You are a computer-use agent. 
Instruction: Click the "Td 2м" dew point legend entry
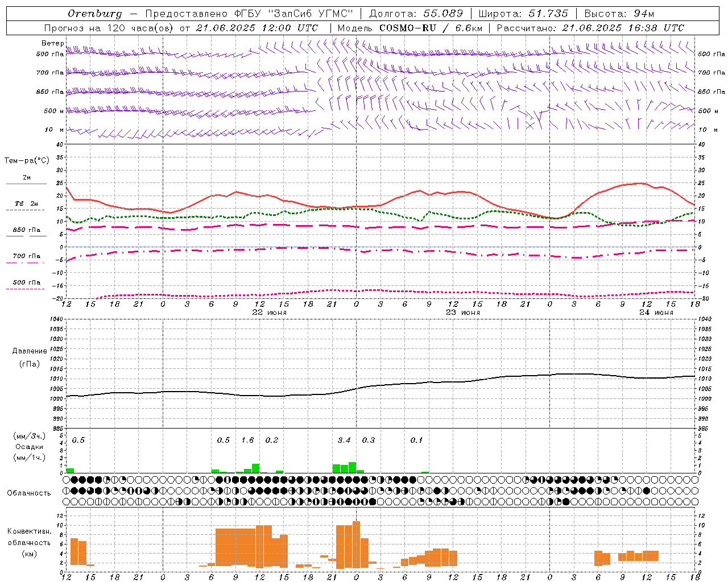(27, 203)
